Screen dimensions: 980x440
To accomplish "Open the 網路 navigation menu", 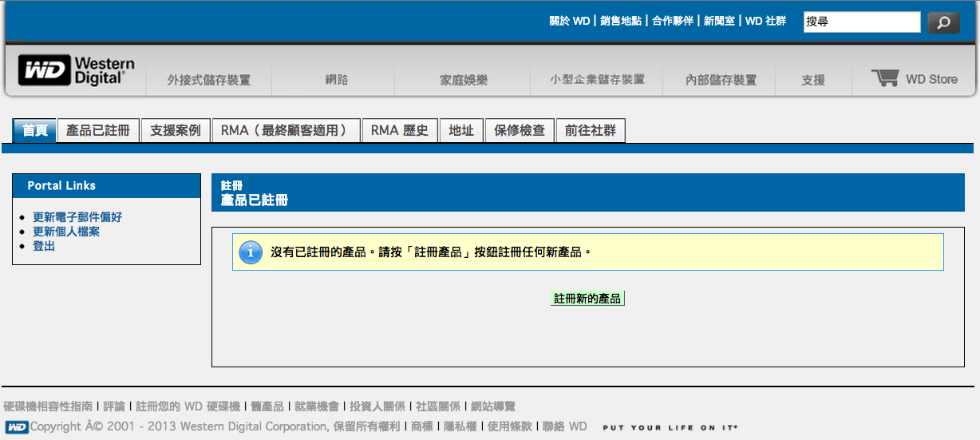I will click(336, 80).
